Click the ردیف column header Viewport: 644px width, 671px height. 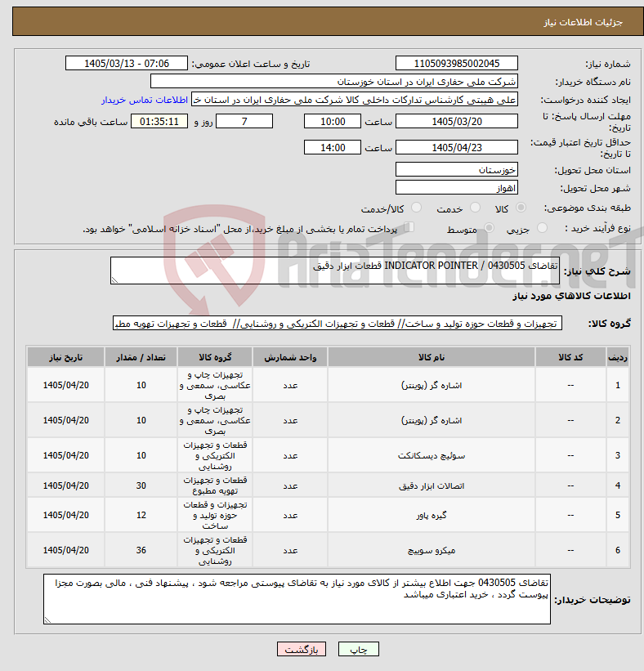(x=618, y=357)
